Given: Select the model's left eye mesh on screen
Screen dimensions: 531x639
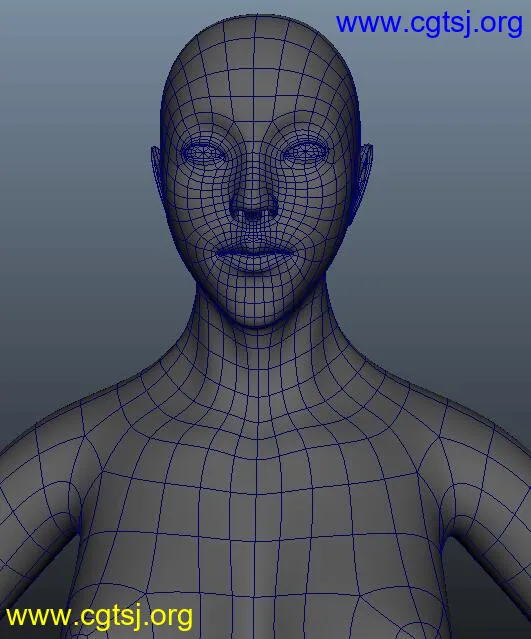Looking at the screenshot, I should (305, 152).
